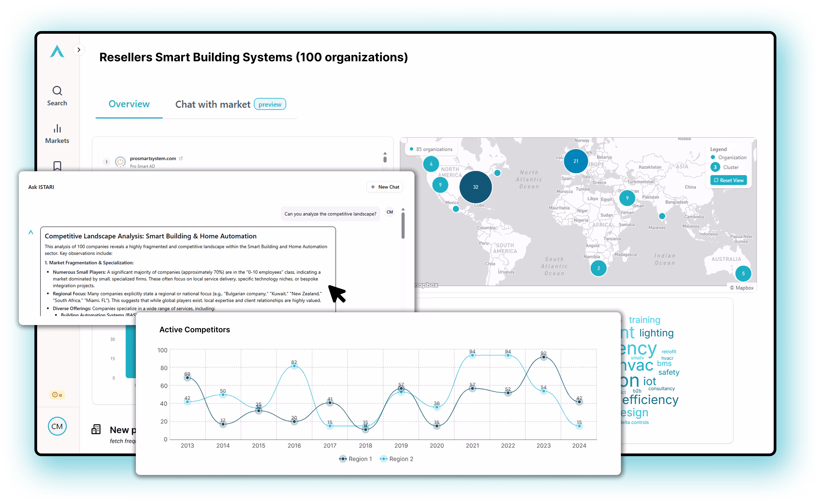This screenshot has height=504, width=836.
Task: Click the Competitive Landscape Analysis heading
Action: click(x=150, y=236)
